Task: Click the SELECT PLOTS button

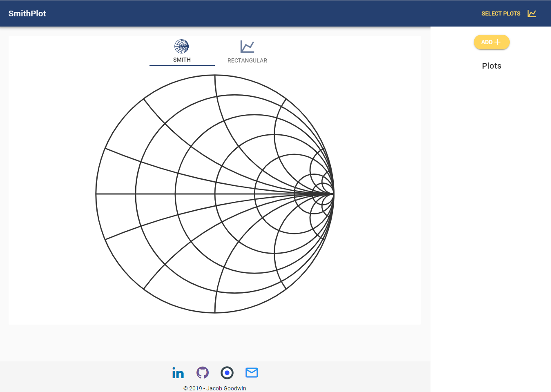Action: click(x=508, y=13)
